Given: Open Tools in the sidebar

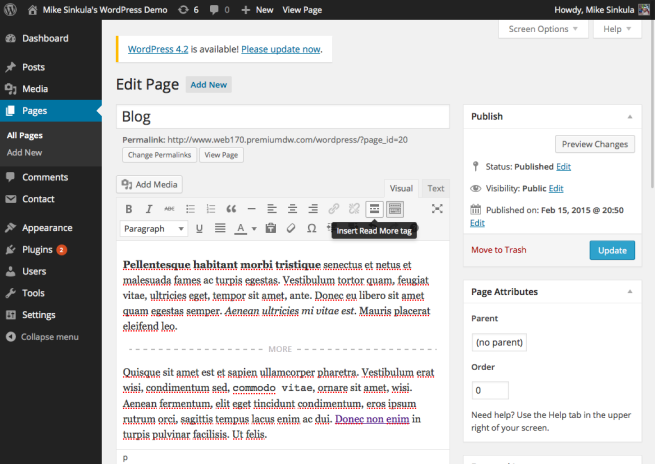Looking at the screenshot, I should [51, 293].
